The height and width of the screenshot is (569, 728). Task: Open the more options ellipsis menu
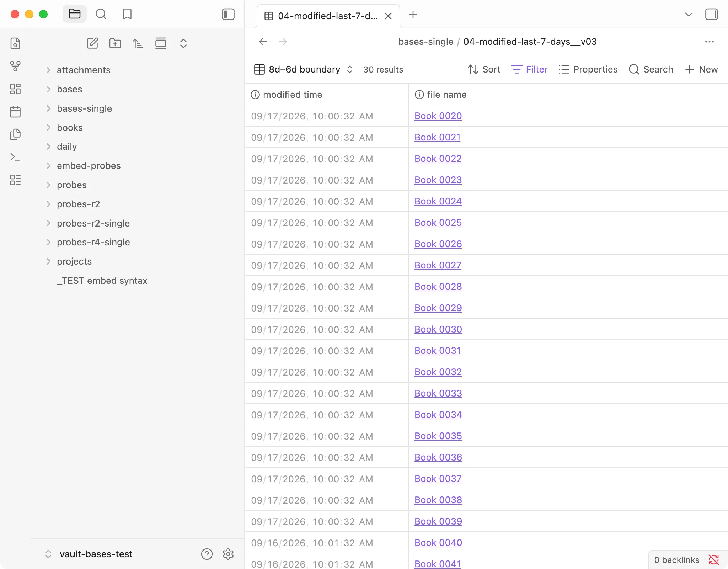click(x=709, y=42)
